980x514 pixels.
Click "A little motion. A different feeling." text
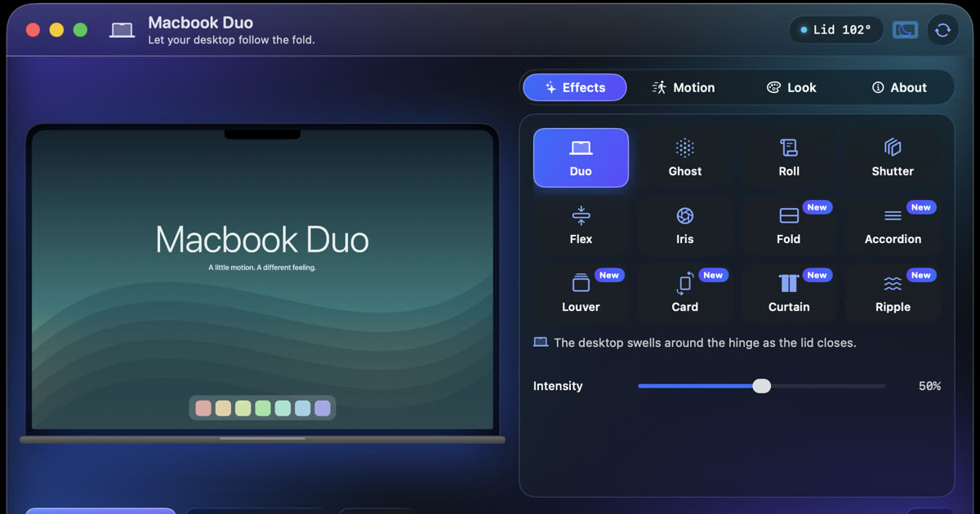click(x=262, y=268)
